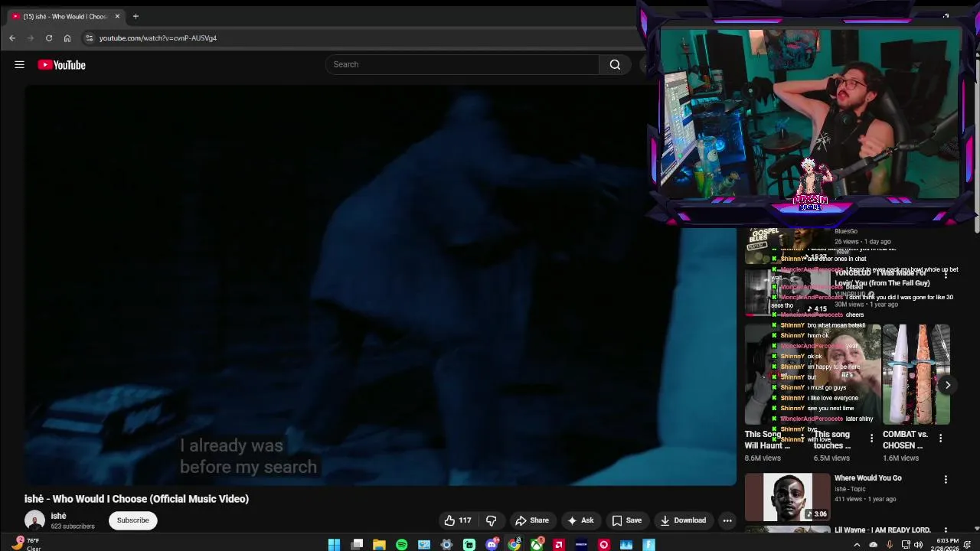Click the magnifier search button
Screen dimensions: 980x551
point(615,64)
